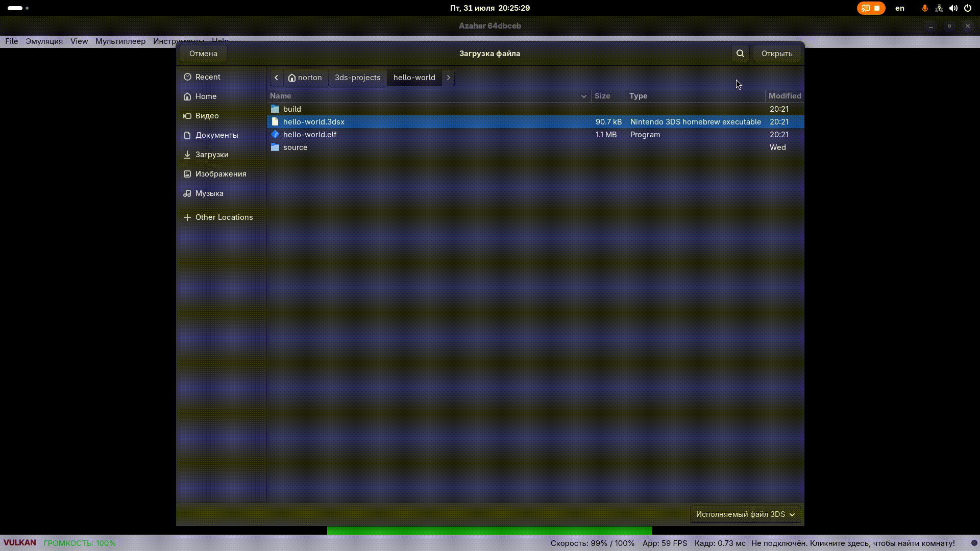The width and height of the screenshot is (980, 551).
Task: Click the Wed modified date cell
Action: 777,147
